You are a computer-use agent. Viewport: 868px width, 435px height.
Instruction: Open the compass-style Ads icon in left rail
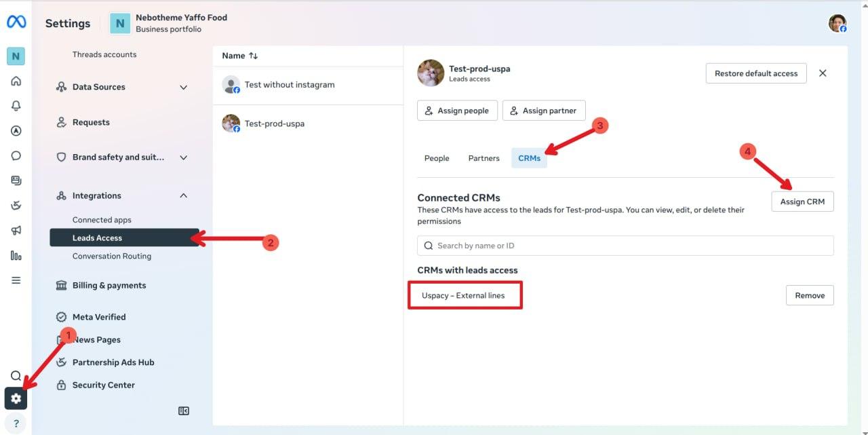pyautogui.click(x=16, y=131)
